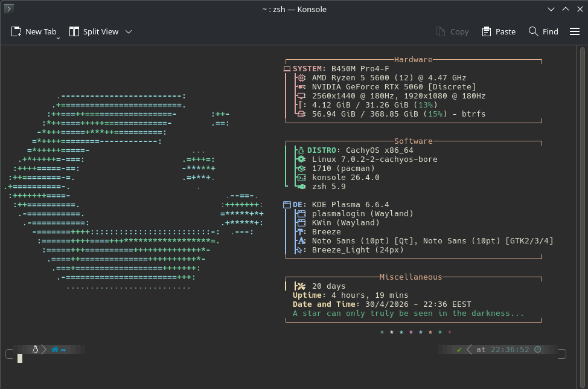Screen dimensions: 588x389
Task: Open the Find search bar
Action: (543, 32)
